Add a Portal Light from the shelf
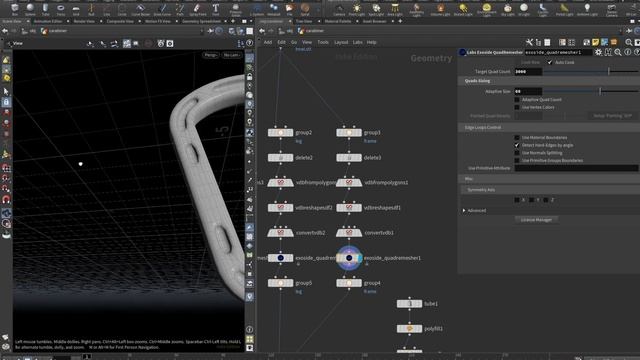640x360 pixels. point(564,9)
